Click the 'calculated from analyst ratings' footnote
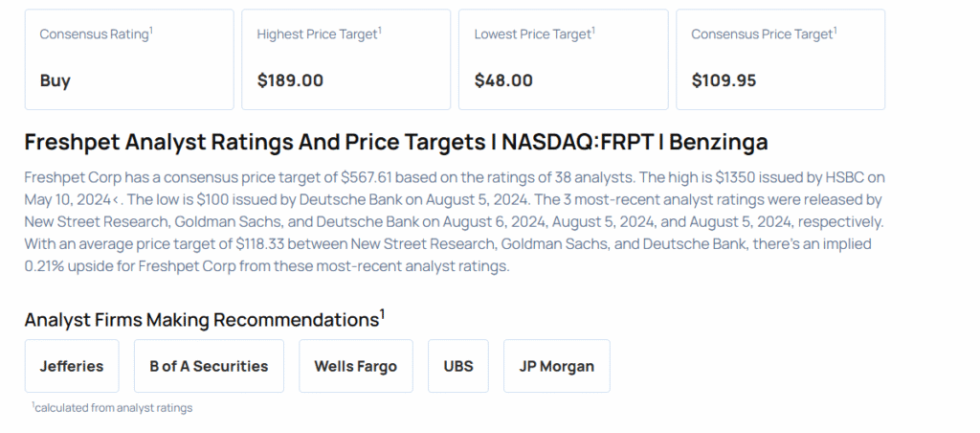The height and width of the screenshot is (433, 980). (x=113, y=408)
